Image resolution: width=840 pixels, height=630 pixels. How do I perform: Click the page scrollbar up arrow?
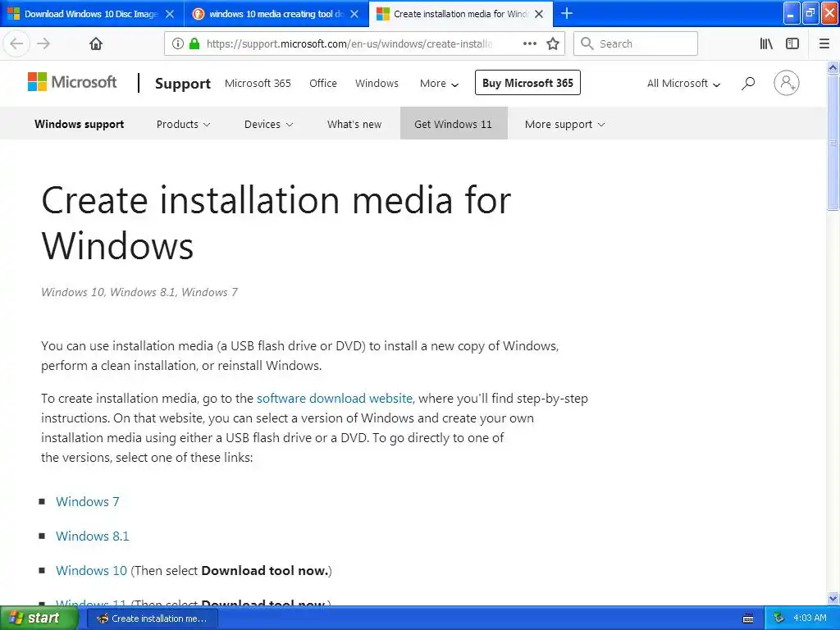coord(833,67)
